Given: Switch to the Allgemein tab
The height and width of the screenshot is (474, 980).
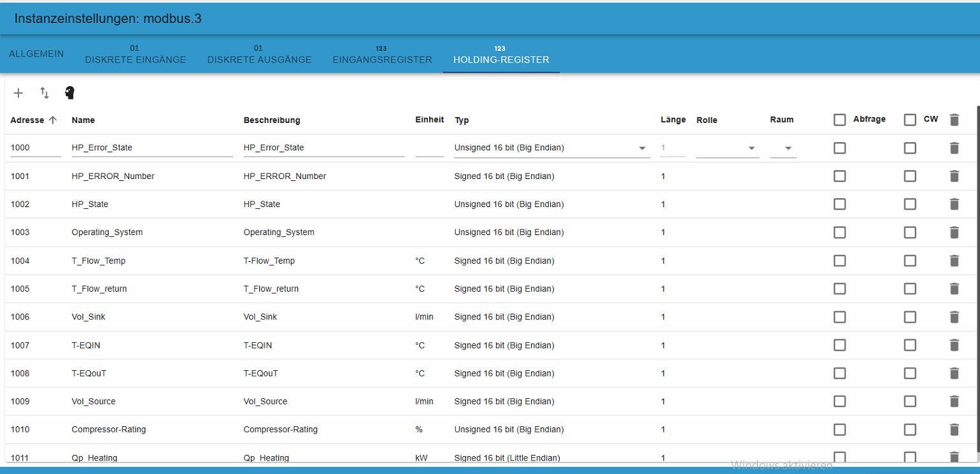Looking at the screenshot, I should (36, 54).
